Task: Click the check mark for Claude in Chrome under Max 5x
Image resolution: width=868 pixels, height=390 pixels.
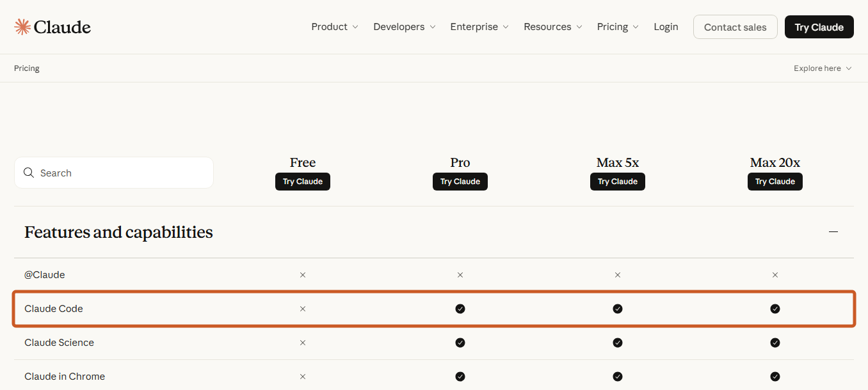Action: 618,377
